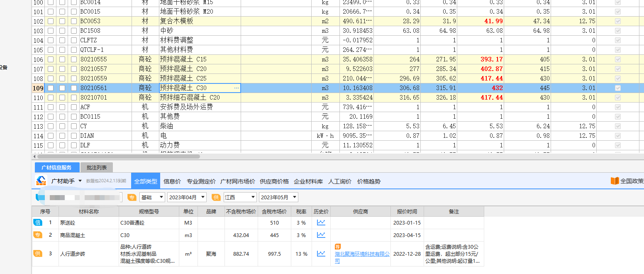644x274 pixels.
Task: Select the 供应商价格 tab
Action: click(x=274, y=181)
